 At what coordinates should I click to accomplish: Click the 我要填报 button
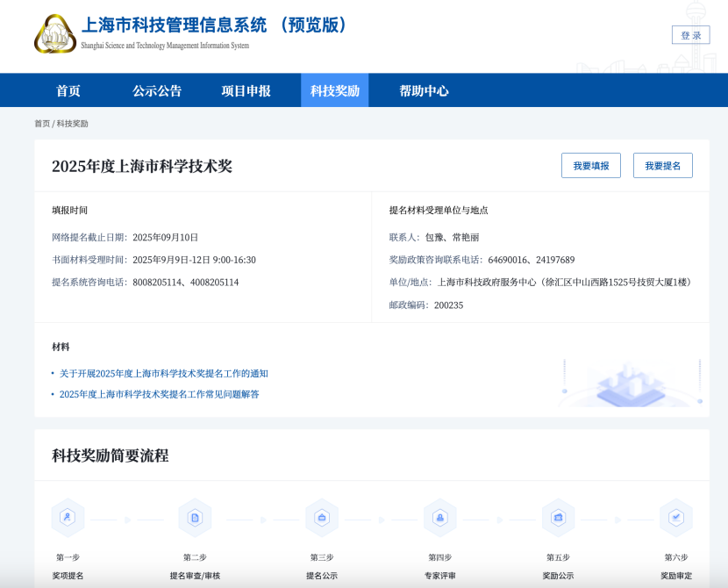590,166
